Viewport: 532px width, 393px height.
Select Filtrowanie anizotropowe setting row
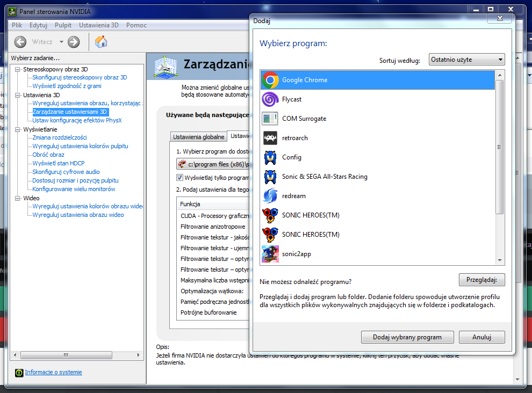pyautogui.click(x=213, y=227)
